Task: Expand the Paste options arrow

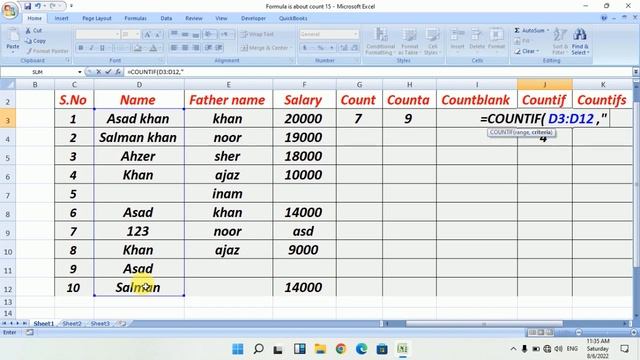Action: [13, 52]
